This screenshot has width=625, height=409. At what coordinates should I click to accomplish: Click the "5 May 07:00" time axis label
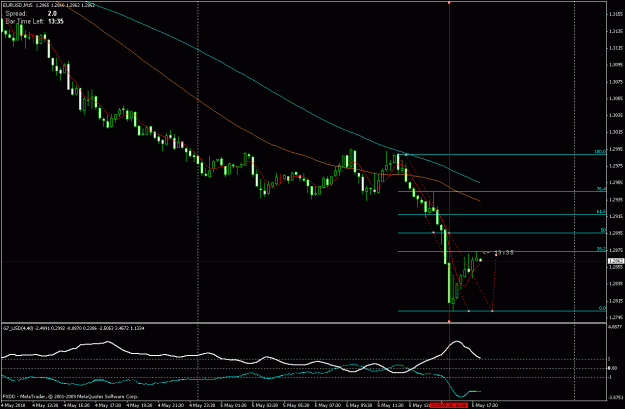(328, 405)
